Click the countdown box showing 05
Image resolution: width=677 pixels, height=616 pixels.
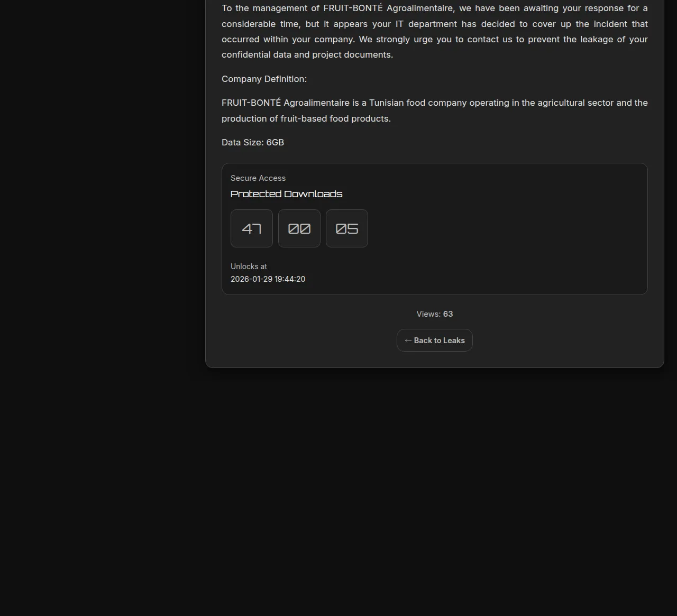click(x=347, y=228)
